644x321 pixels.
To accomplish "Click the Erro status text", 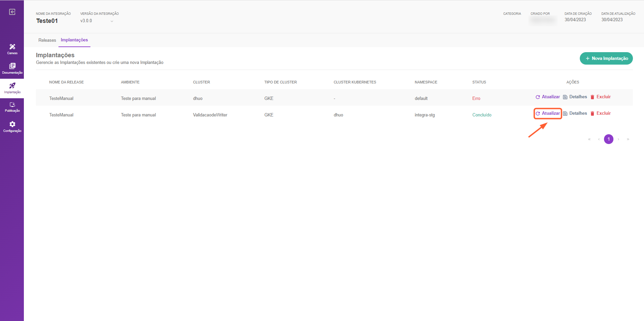I will tap(476, 99).
